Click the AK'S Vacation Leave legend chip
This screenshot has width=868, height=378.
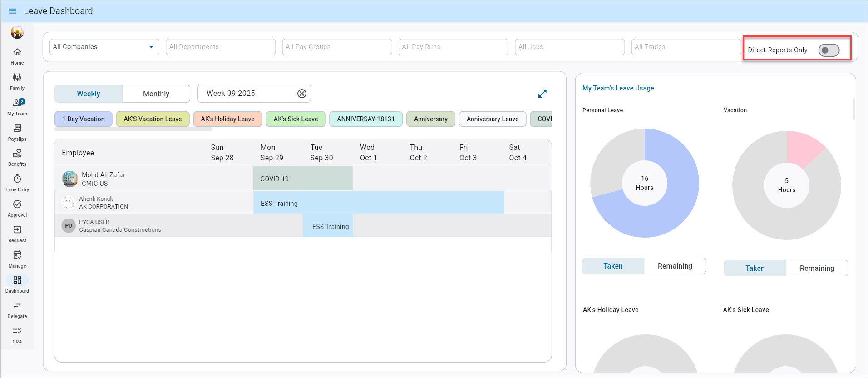(153, 119)
